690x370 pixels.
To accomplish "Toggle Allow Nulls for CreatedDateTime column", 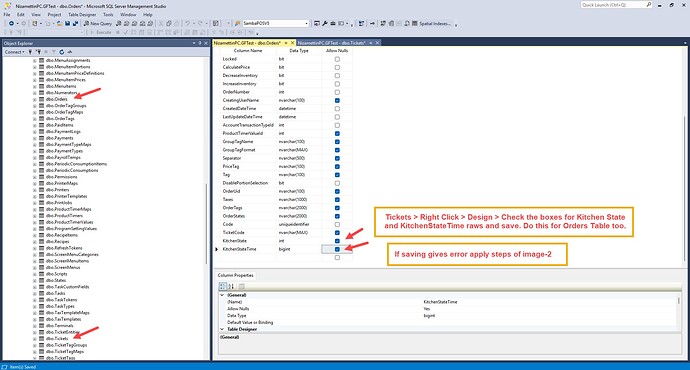I will tap(337, 109).
